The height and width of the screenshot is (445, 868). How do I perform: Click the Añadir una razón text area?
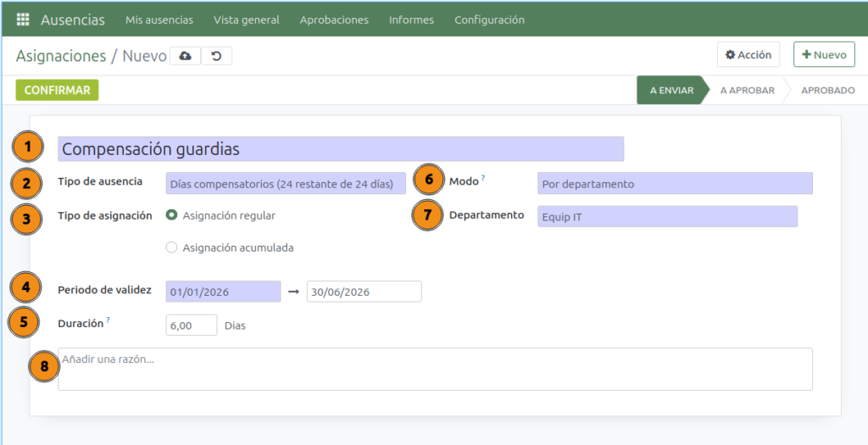[434, 369]
